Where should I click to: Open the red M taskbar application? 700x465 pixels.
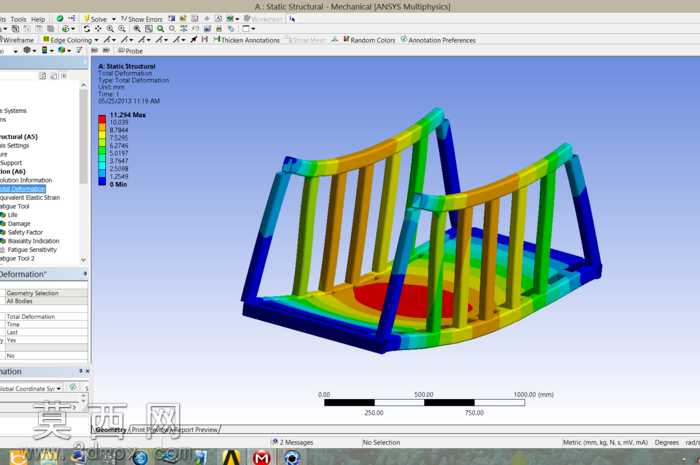coord(261,457)
